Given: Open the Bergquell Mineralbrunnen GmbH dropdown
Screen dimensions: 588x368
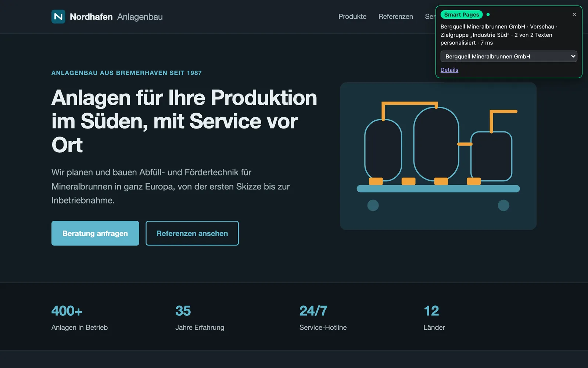Looking at the screenshot, I should [x=509, y=56].
